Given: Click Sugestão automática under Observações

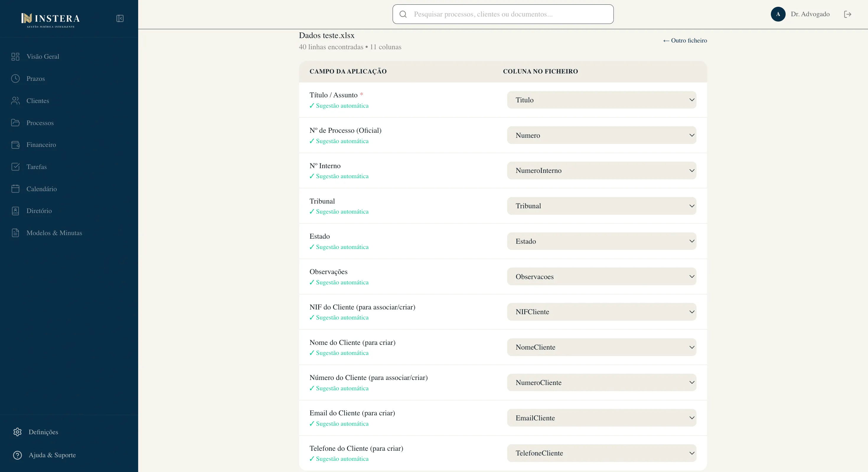Looking at the screenshot, I should click(339, 282).
